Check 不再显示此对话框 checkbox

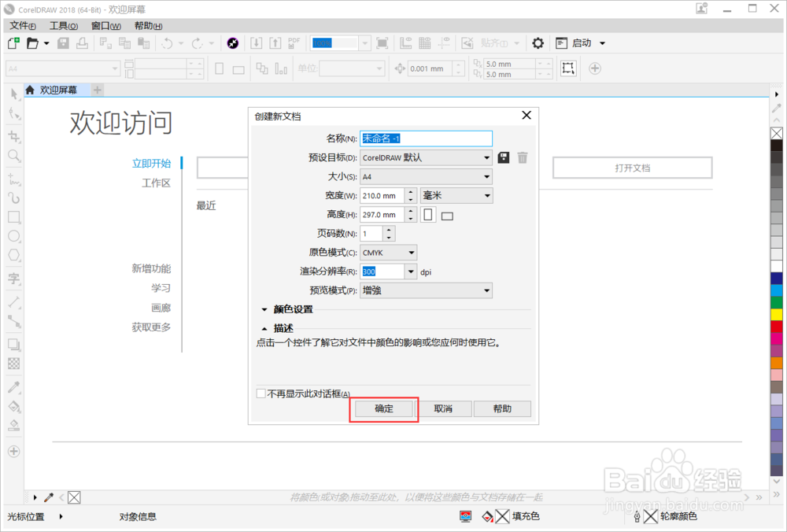[x=261, y=393]
